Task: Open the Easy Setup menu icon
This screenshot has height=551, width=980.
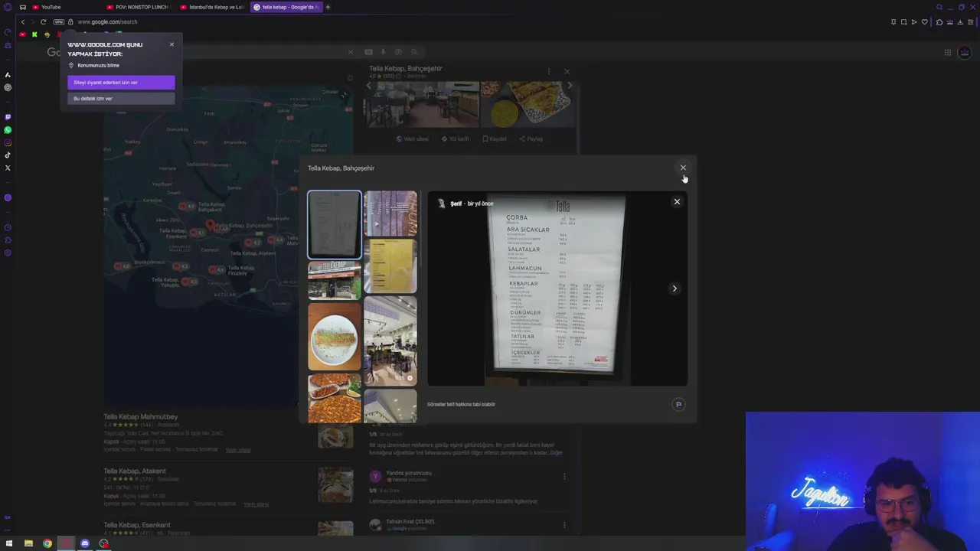Action: 971,21
